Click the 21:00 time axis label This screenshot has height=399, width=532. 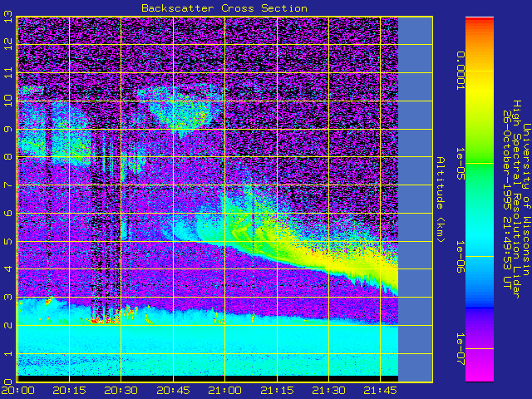pyautogui.click(x=225, y=391)
